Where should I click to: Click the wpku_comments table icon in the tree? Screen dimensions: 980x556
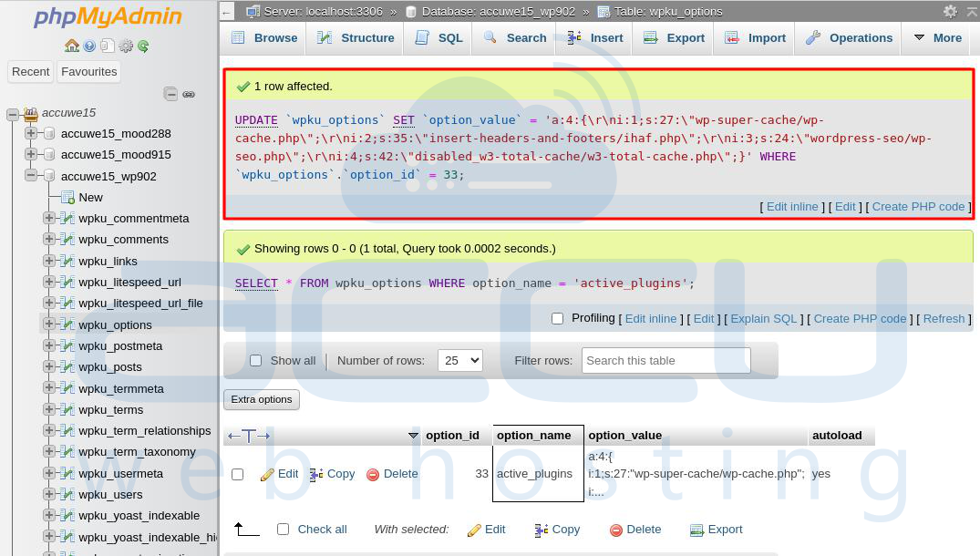[67, 240]
